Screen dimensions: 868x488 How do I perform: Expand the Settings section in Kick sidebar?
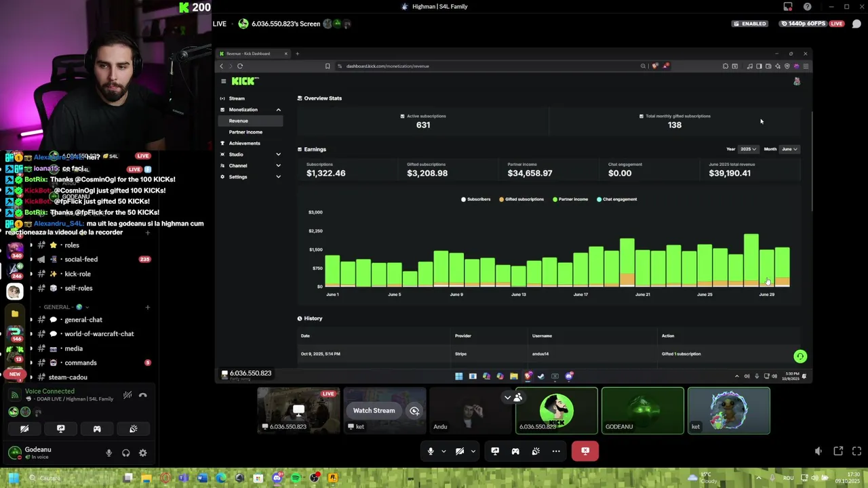click(278, 177)
